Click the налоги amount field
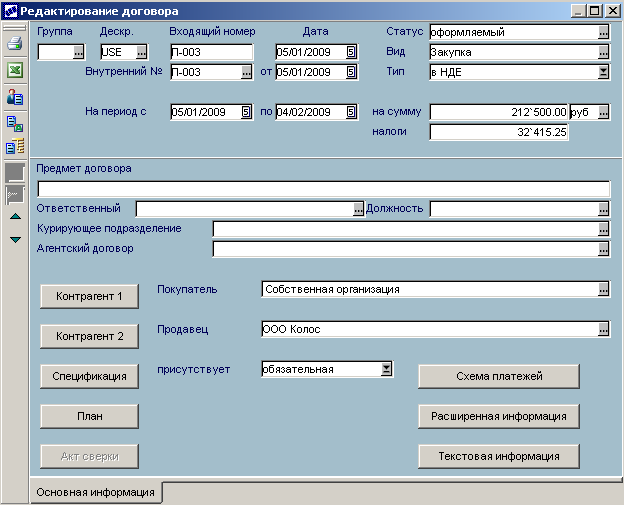Viewport: 624px width, 505px height. pyautogui.click(x=499, y=132)
